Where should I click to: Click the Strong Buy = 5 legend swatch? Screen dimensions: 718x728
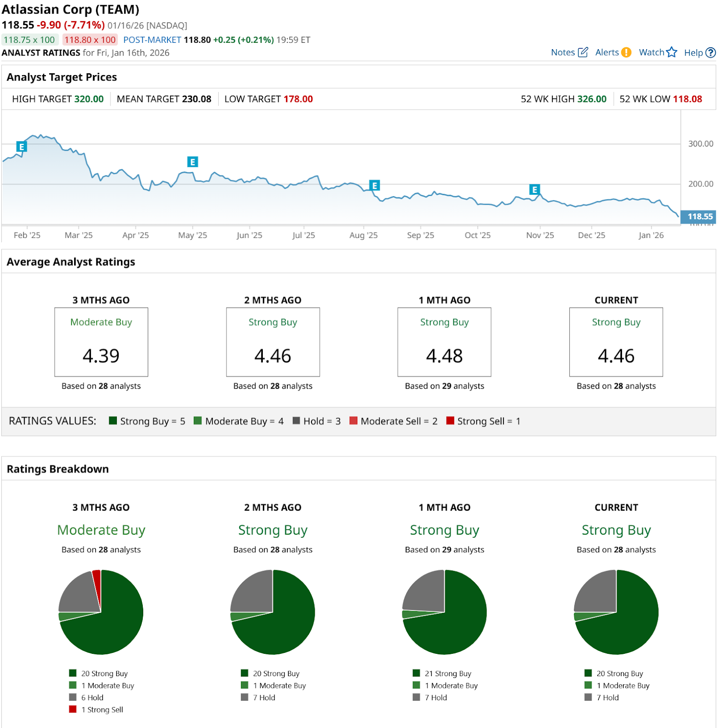tap(113, 420)
